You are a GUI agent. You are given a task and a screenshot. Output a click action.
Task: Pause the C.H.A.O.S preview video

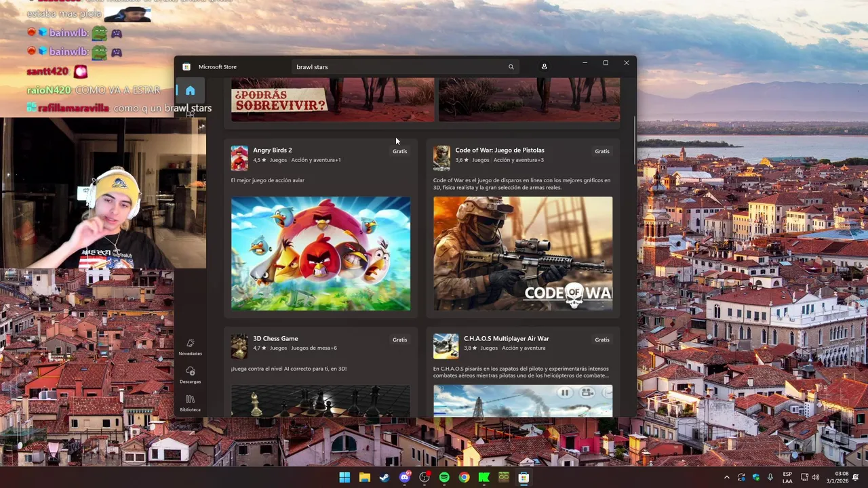point(564,392)
